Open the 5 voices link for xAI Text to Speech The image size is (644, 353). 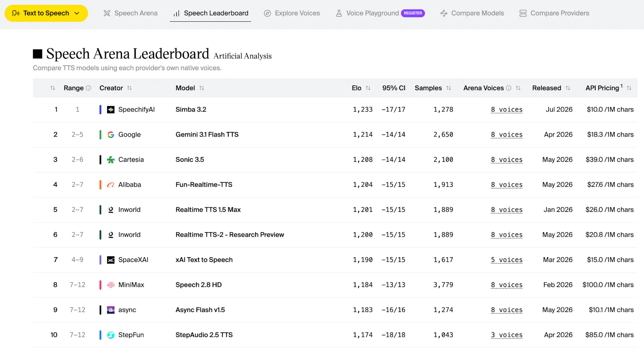507,260
